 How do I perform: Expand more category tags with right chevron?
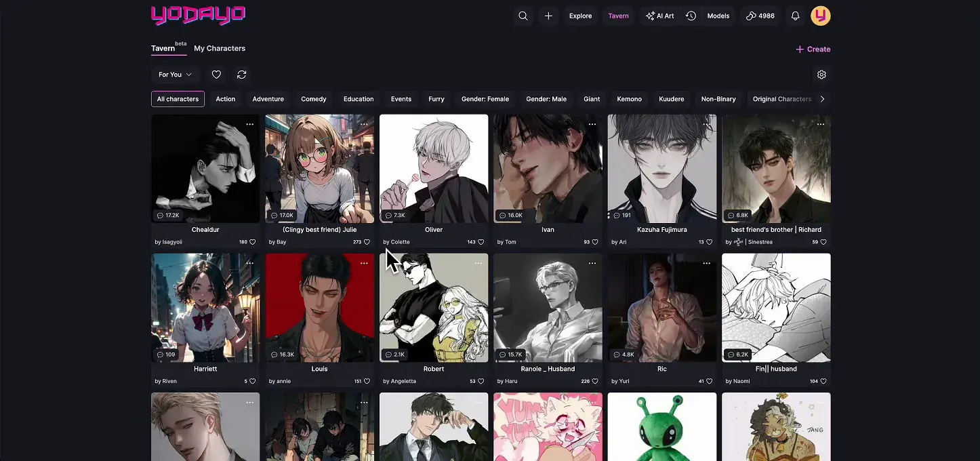pyautogui.click(x=822, y=99)
